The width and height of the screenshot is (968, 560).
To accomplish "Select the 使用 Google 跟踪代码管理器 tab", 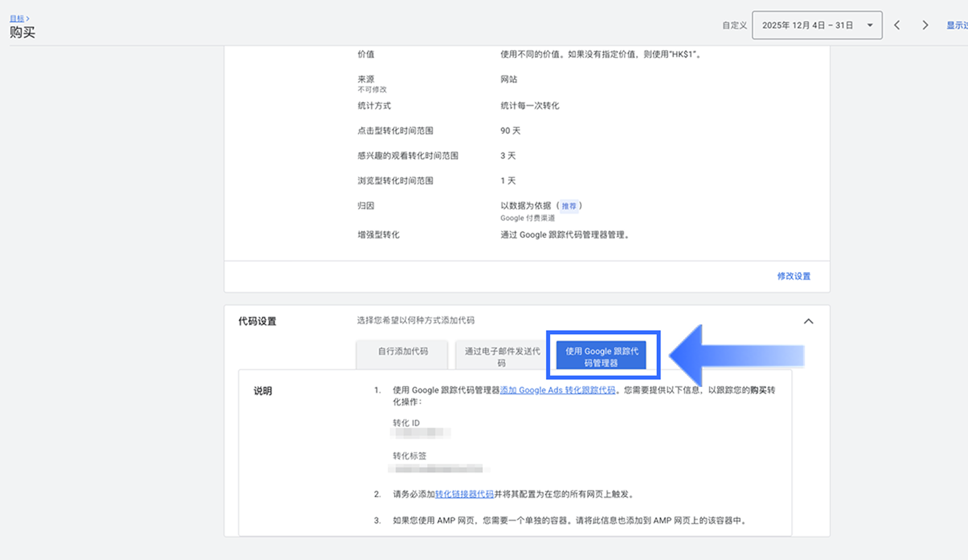I will [601, 357].
